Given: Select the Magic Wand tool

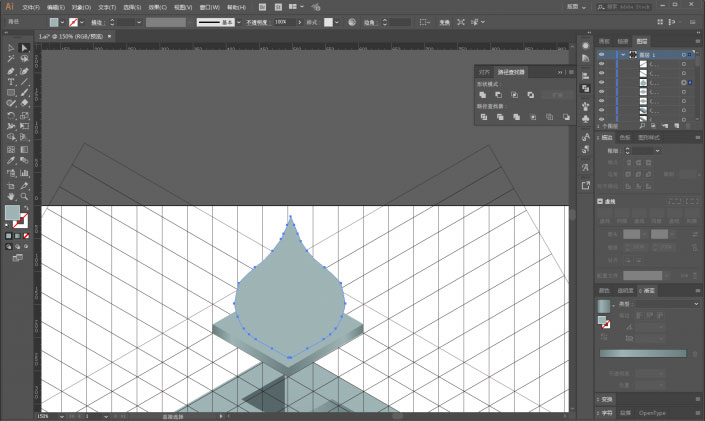Looking at the screenshot, I should click(x=11, y=59).
